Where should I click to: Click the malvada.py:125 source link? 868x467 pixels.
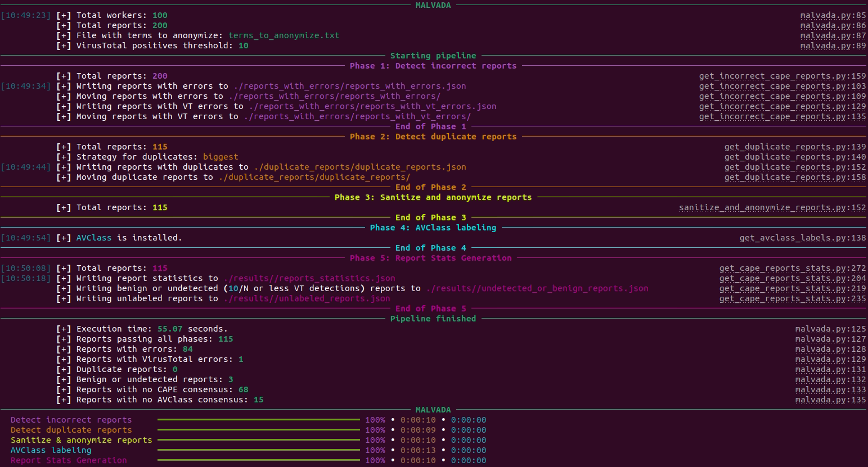pyautogui.click(x=831, y=329)
